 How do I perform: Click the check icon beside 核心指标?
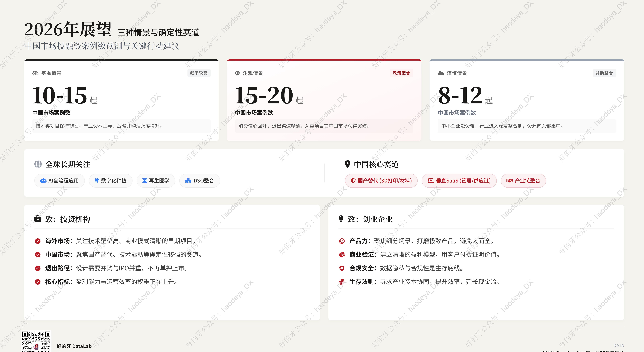[38, 282]
